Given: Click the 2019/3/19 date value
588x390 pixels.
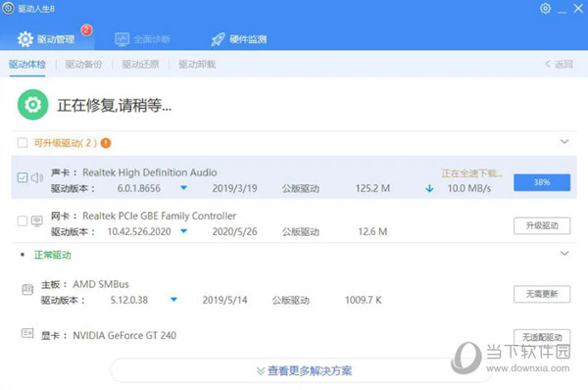Looking at the screenshot, I should 235,188.
